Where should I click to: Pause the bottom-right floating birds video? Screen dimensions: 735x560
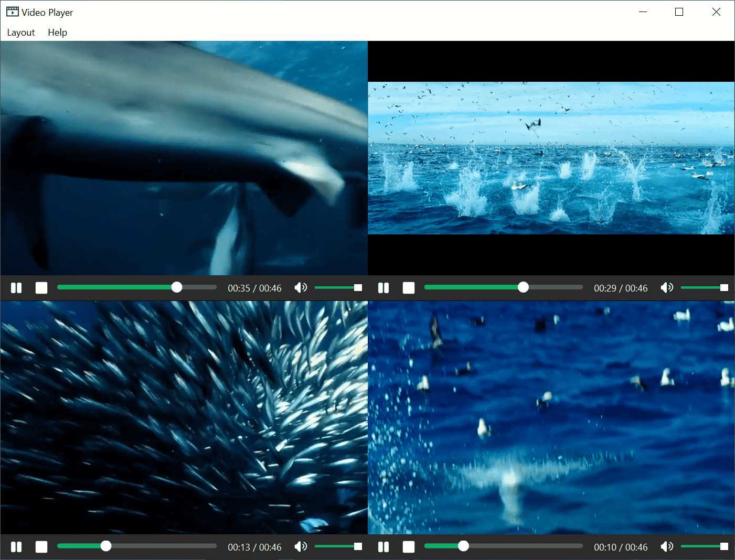tap(384, 547)
